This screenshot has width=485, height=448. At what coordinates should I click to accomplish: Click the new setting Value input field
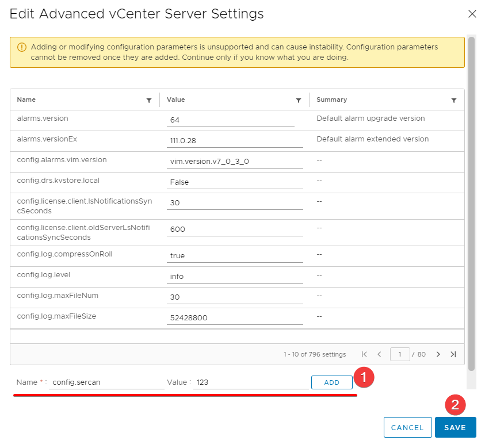tap(251, 382)
